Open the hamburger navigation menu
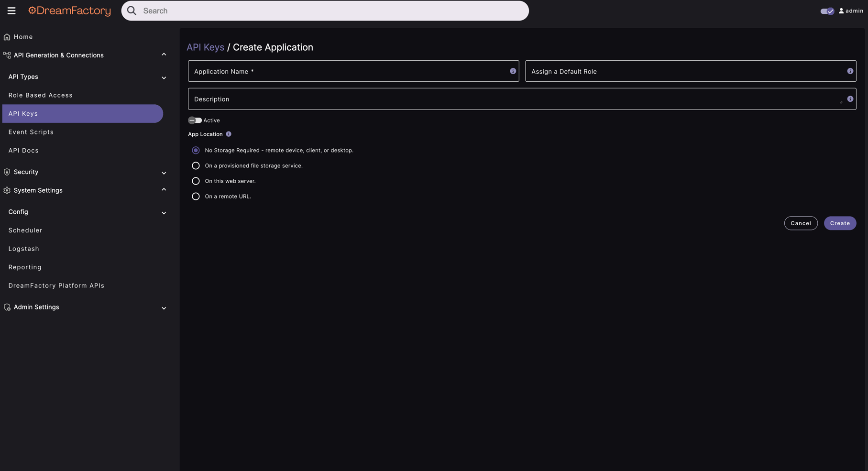 pos(11,11)
